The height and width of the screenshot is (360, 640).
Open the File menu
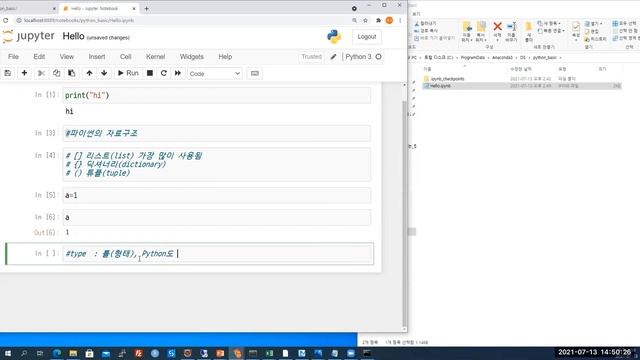pyautogui.click(x=13, y=57)
